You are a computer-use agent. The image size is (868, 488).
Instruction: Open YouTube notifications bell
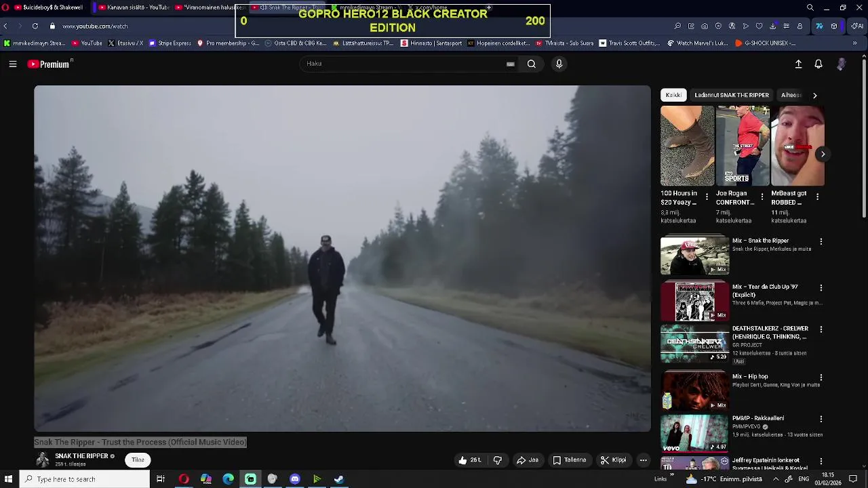click(818, 64)
